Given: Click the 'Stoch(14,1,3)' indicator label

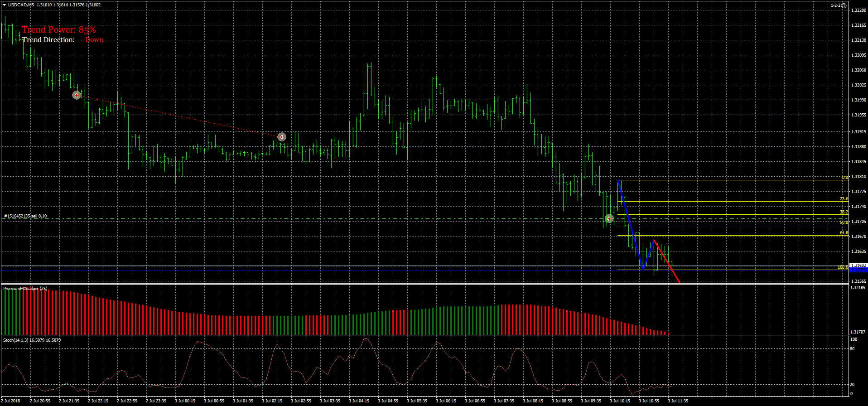Looking at the screenshot, I should pos(16,340).
